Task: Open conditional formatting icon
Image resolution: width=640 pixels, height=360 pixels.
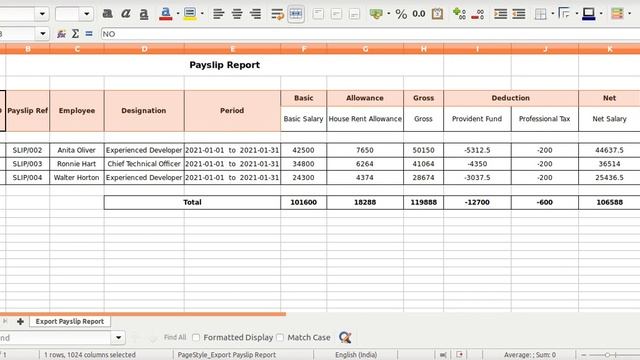Action: click(617, 14)
